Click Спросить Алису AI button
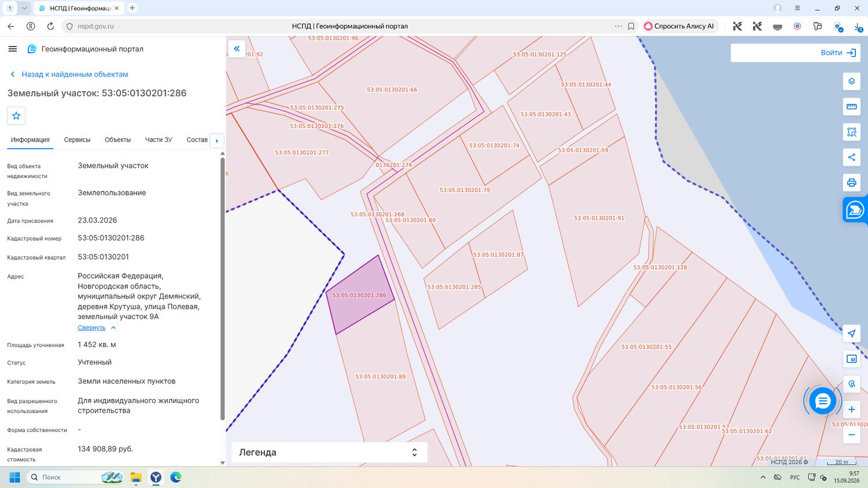868x488 pixels. (x=679, y=26)
